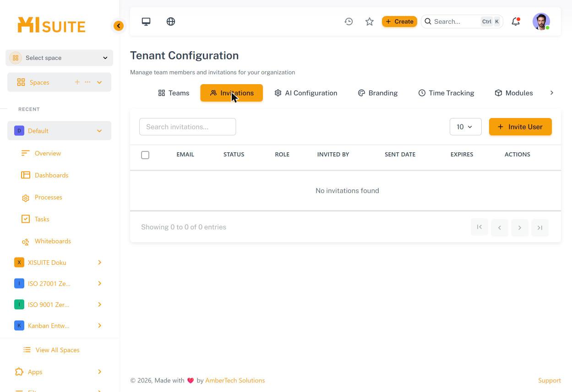Image resolution: width=572 pixels, height=392 pixels.
Task: Click the favorites star icon
Action: 370,21
